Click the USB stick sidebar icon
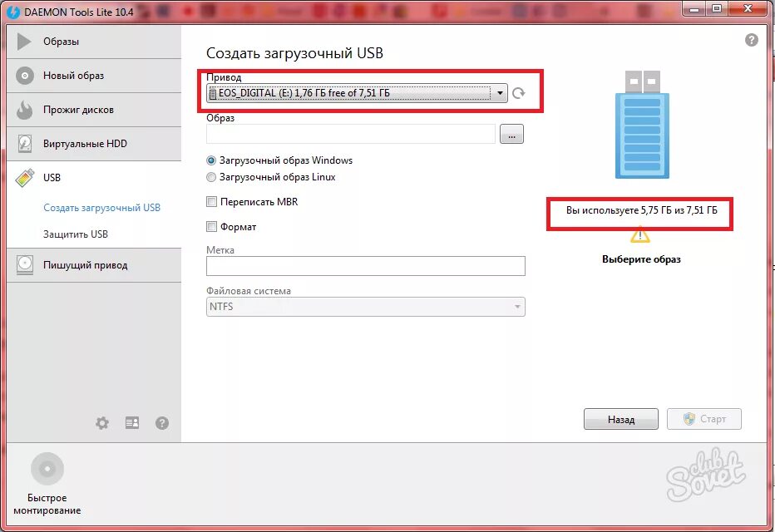The height and width of the screenshot is (532, 775). click(x=25, y=178)
